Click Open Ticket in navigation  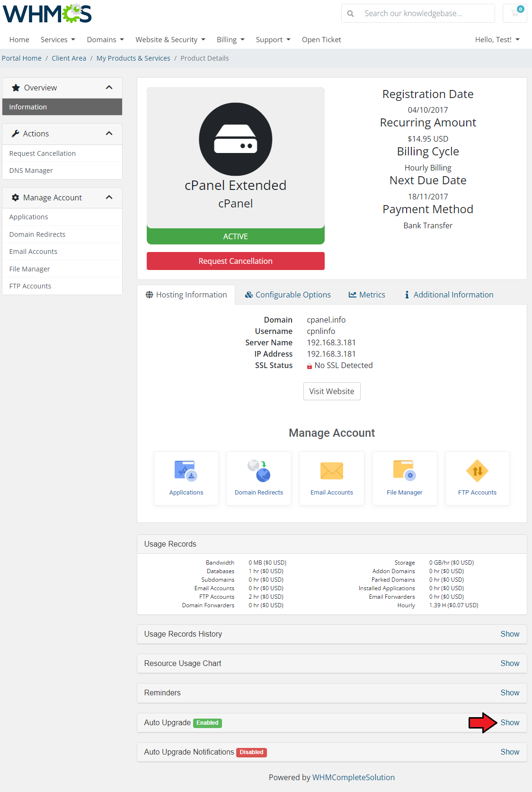321,40
